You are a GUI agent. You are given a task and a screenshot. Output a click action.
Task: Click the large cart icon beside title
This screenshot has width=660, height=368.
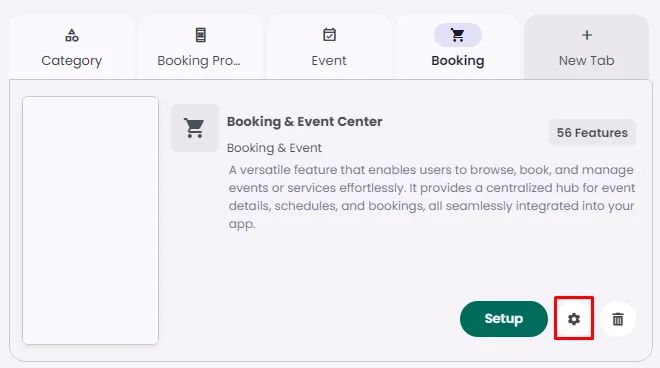click(x=194, y=128)
